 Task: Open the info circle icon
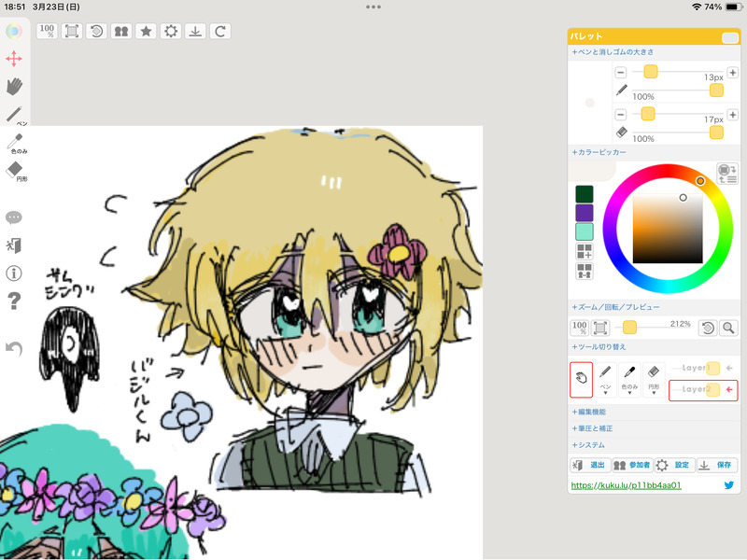click(14, 273)
